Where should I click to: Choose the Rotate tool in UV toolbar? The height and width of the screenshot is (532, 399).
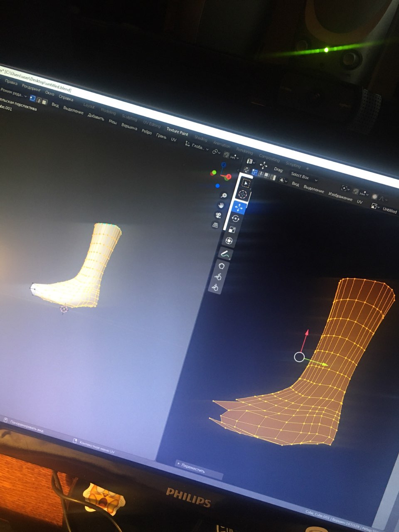pyautogui.click(x=236, y=218)
